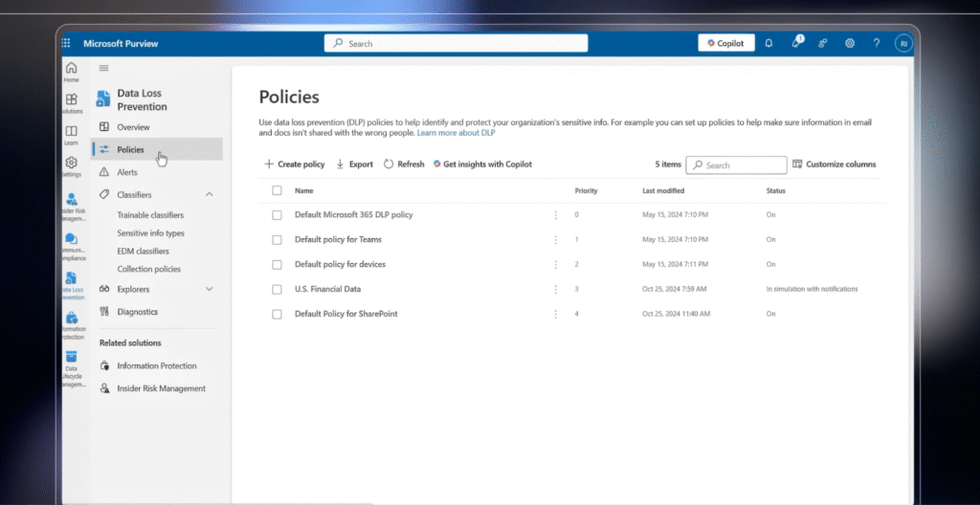Image resolution: width=980 pixels, height=505 pixels.
Task: Click the notifications bell icon
Action: (768, 43)
